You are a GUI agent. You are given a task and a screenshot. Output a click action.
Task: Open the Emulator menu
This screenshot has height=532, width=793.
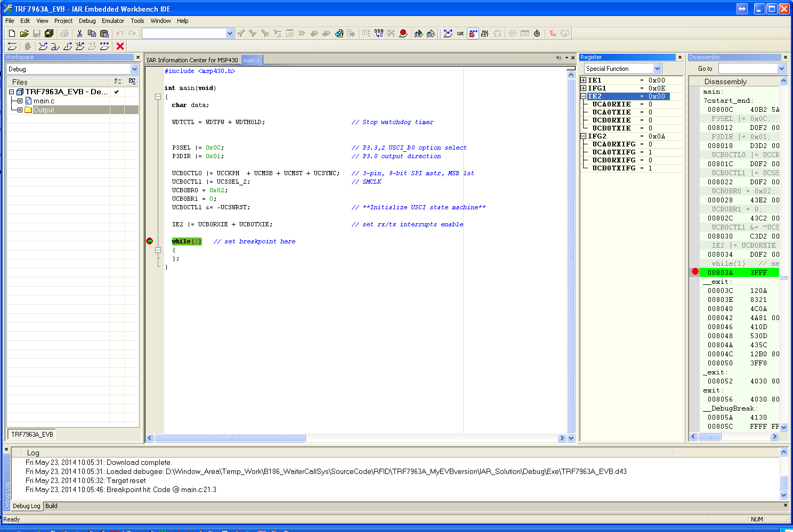(113, 21)
